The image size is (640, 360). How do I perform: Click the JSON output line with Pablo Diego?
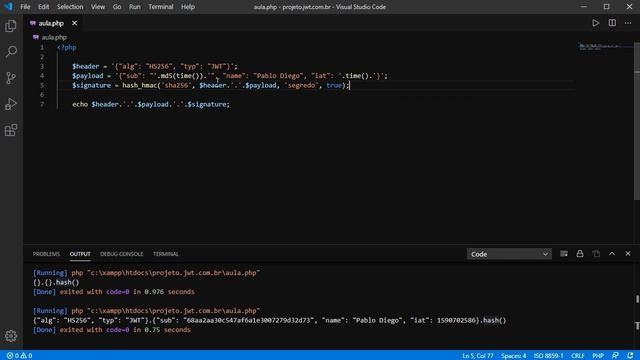click(269, 320)
